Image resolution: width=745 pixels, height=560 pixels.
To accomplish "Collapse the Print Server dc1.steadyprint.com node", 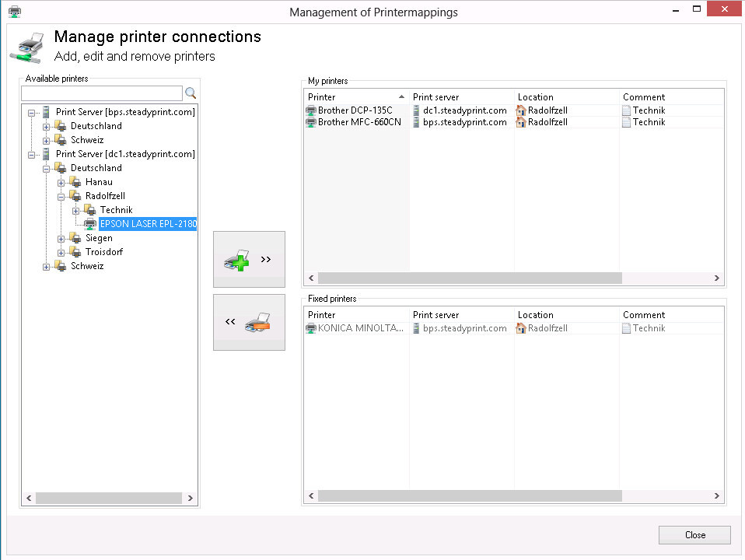I will (x=31, y=155).
